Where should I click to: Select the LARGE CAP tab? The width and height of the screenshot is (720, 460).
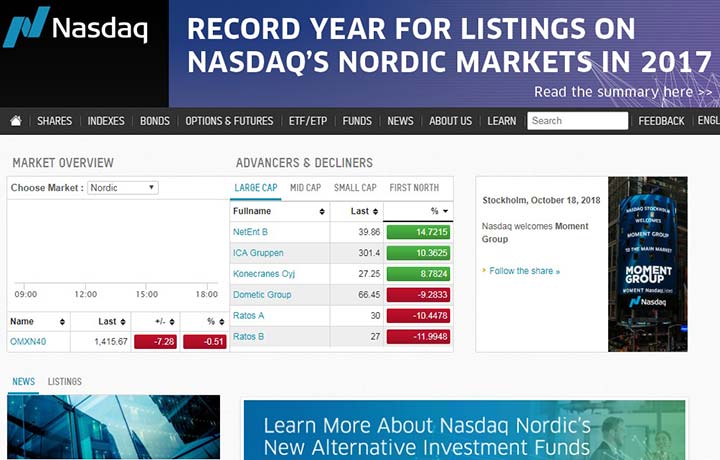click(256, 188)
